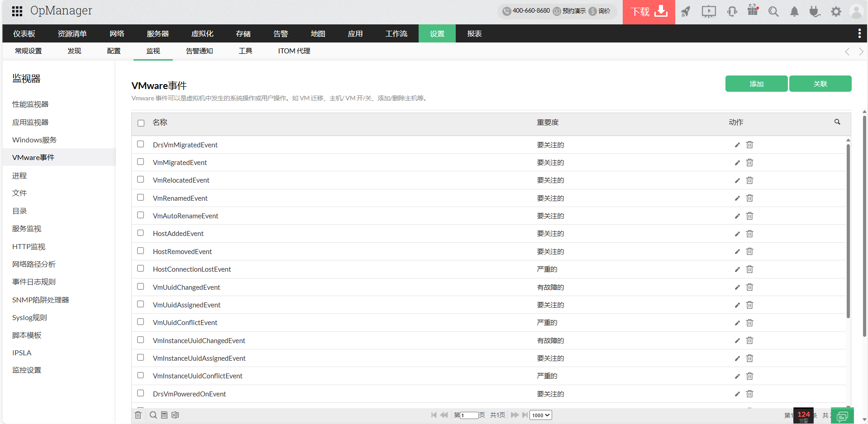Click the 124 alarms counter badge
The width and height of the screenshot is (868, 424).
click(x=803, y=415)
